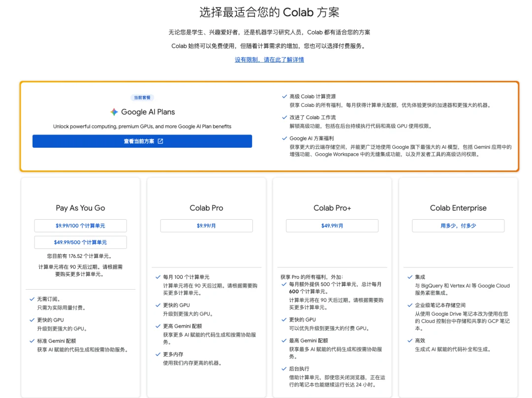Click the blue view current plan button
Viewport: 532px width, 398px height.
pyautogui.click(x=142, y=141)
